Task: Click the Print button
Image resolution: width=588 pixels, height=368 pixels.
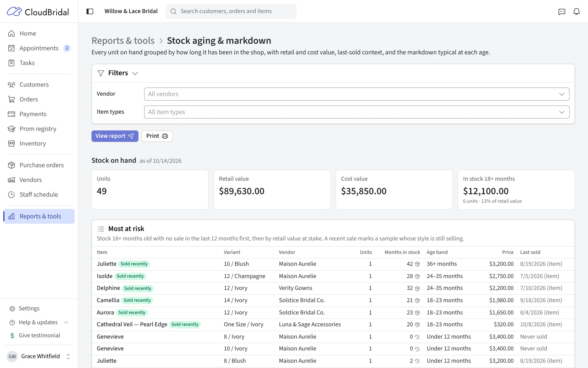Action: click(157, 136)
